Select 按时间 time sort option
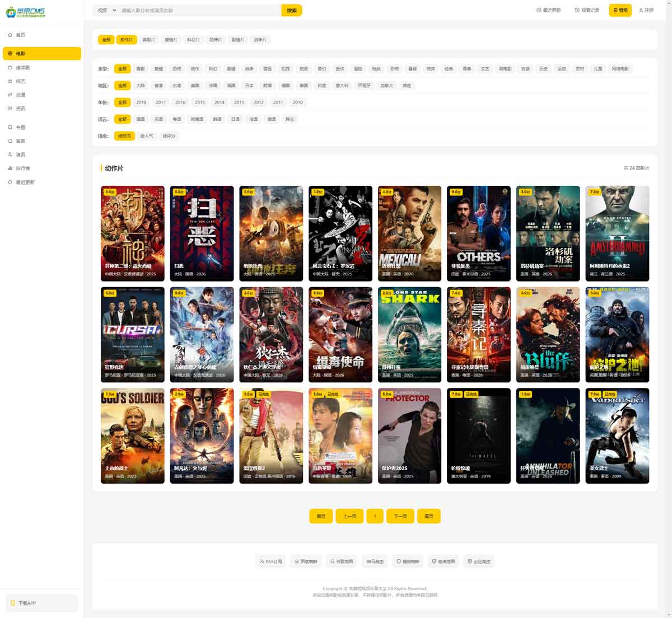The image size is (672, 618). 124,136
